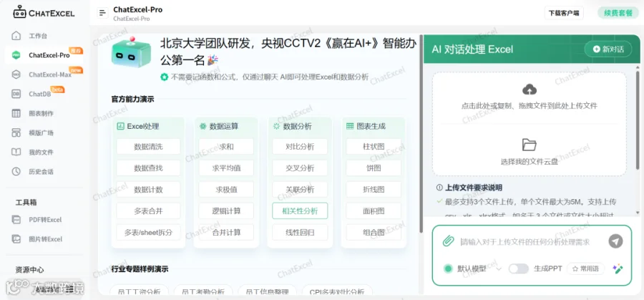644x300 pixels.
Task: Select the 对比分析 demo button
Action: tap(300, 146)
